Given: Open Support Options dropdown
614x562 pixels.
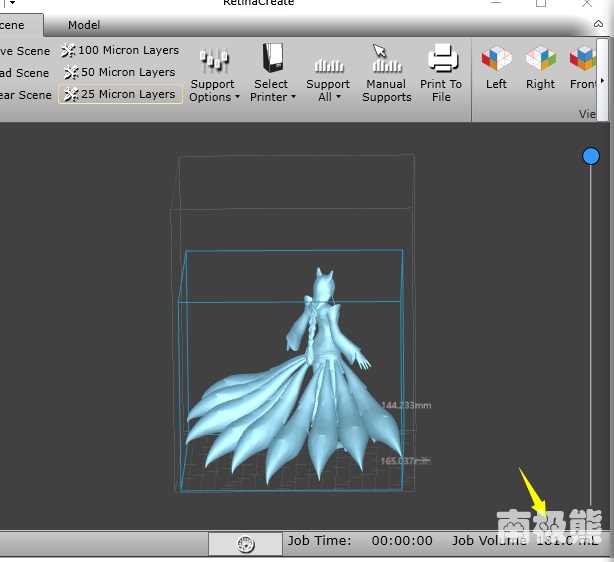Looking at the screenshot, I should pos(214,74).
